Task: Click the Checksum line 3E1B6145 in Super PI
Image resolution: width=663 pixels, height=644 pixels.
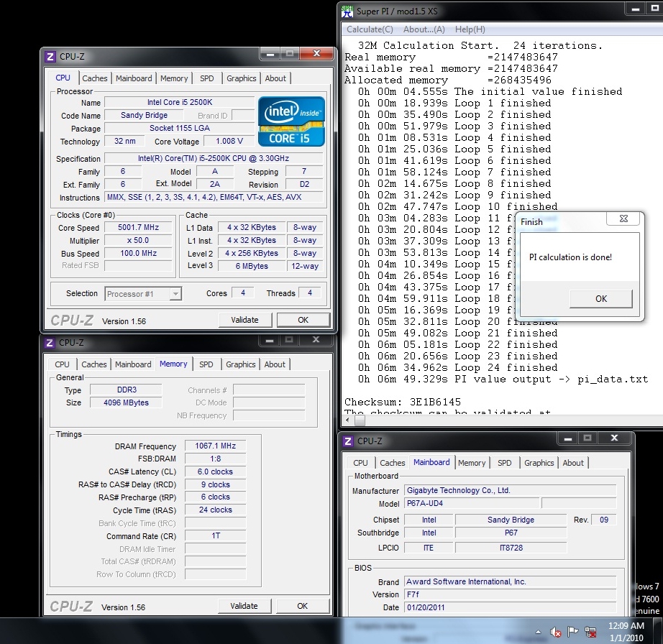Action: click(403, 402)
